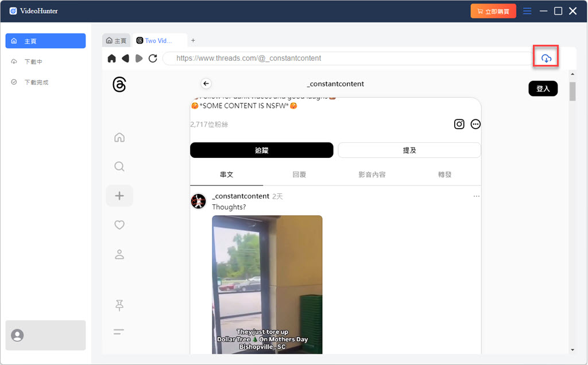The height and width of the screenshot is (365, 588).
Task: Select the 轉發 reposts tab
Action: (x=445, y=174)
